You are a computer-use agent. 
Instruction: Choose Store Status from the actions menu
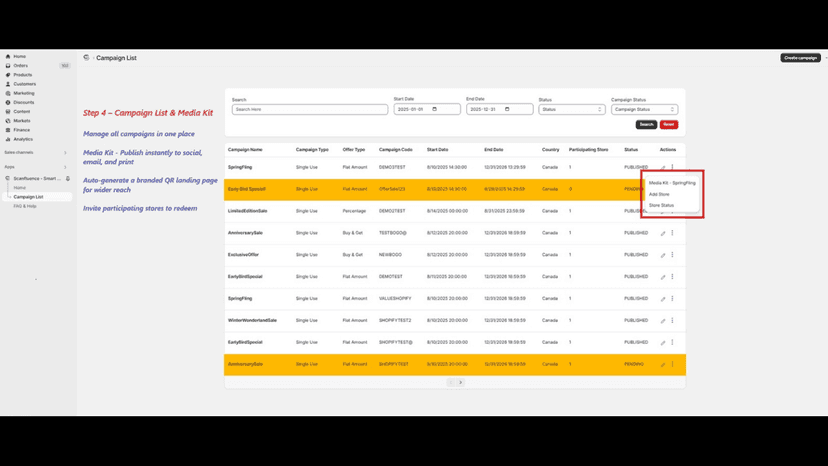click(661, 206)
